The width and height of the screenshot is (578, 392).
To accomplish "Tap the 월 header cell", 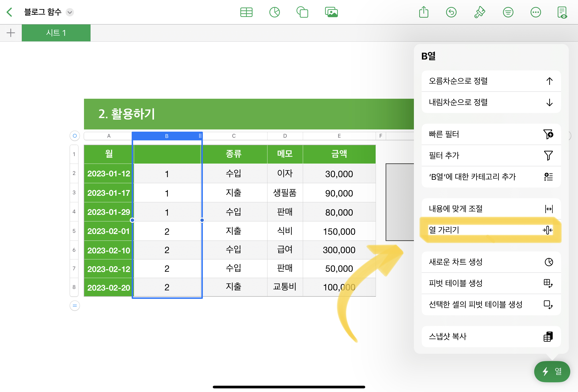I will [108, 154].
